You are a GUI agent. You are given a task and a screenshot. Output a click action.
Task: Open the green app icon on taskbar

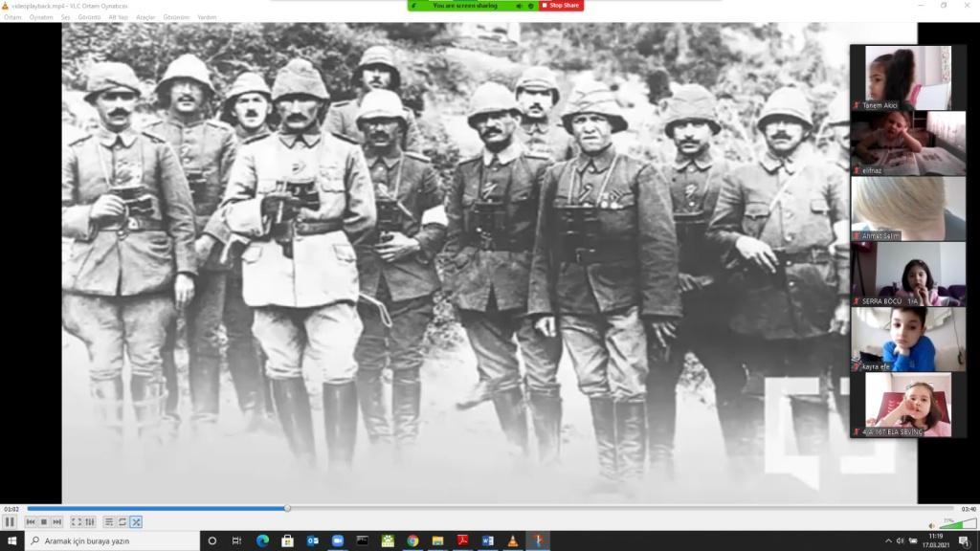pos(388,540)
